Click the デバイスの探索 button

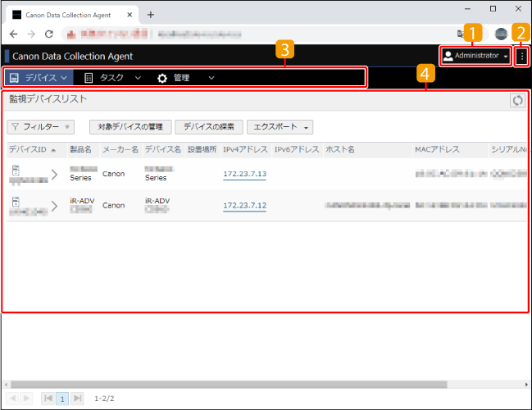[209, 127]
